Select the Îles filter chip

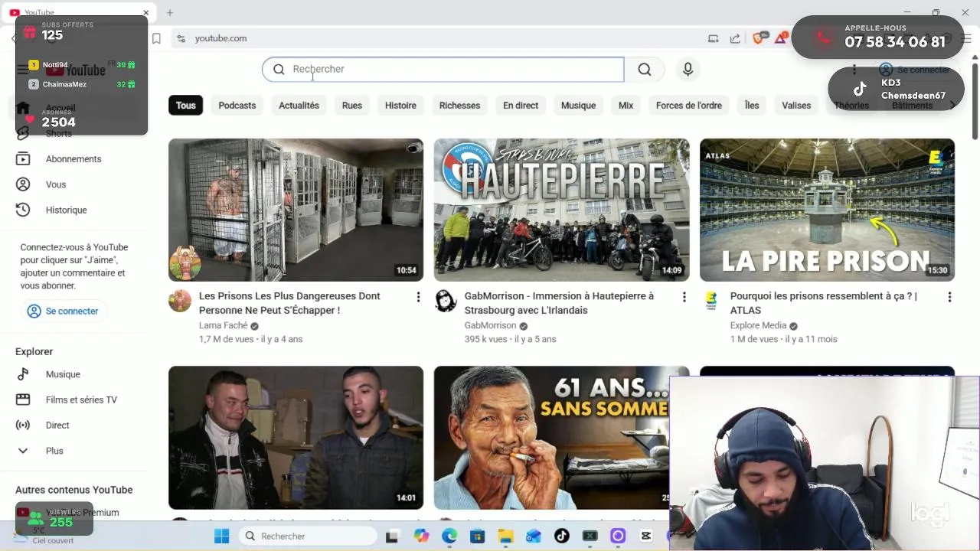[752, 106]
